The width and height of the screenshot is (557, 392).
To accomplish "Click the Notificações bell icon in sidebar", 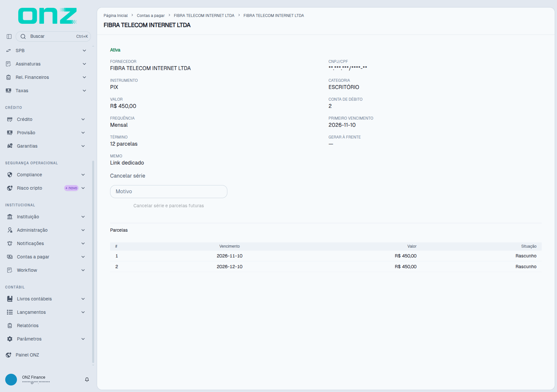I will (10, 243).
